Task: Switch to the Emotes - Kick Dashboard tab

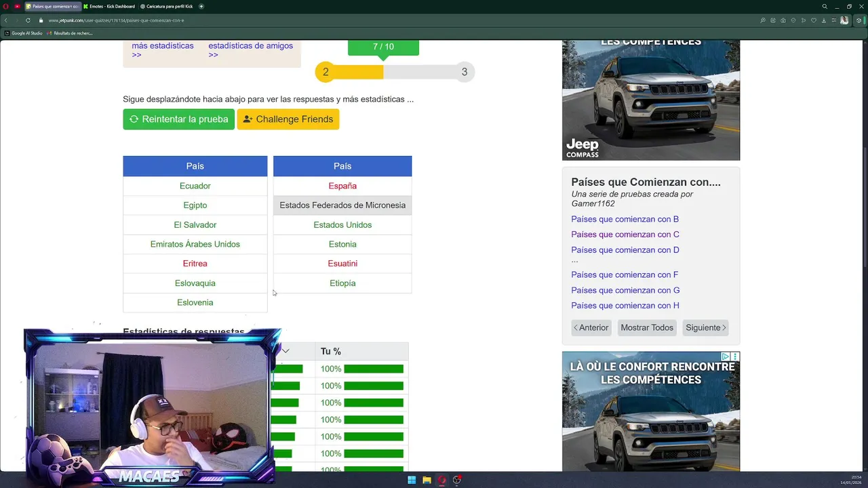Action: pyautogui.click(x=110, y=6)
